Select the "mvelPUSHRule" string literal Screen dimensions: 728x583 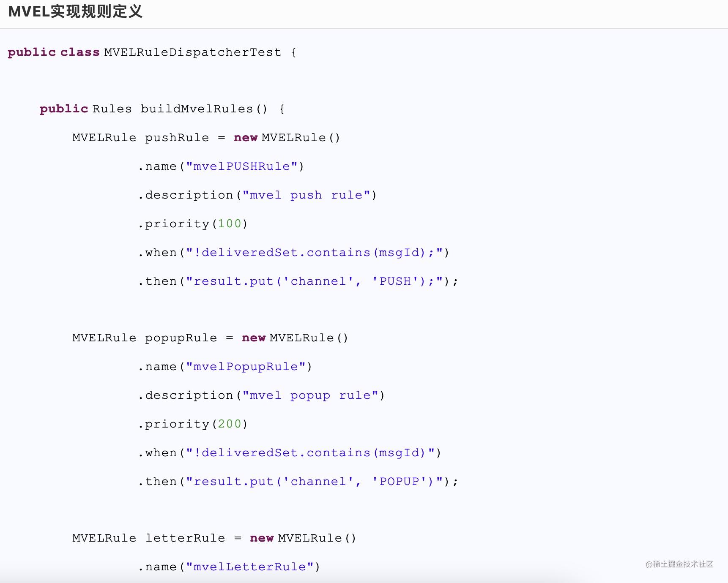click(241, 166)
